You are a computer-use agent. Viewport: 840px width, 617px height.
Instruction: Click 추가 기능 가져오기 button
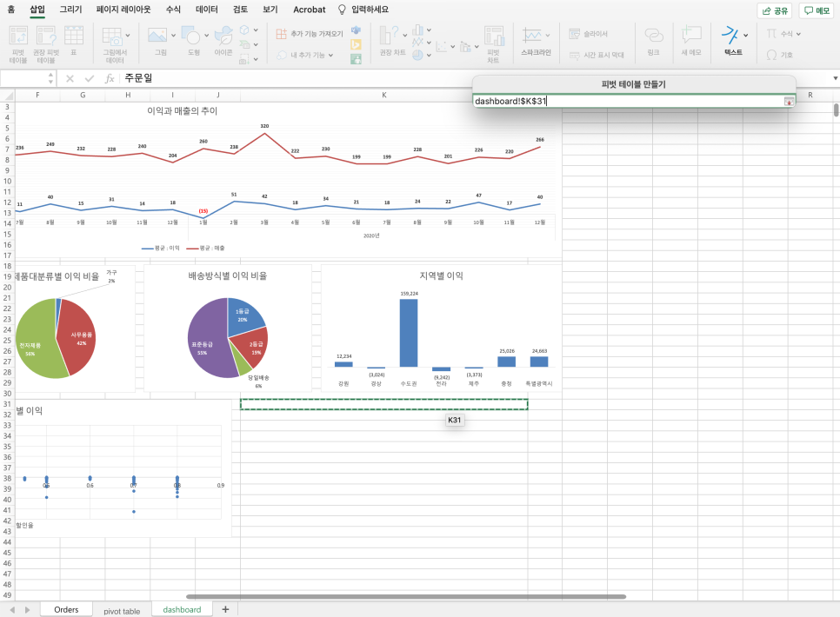(310, 34)
